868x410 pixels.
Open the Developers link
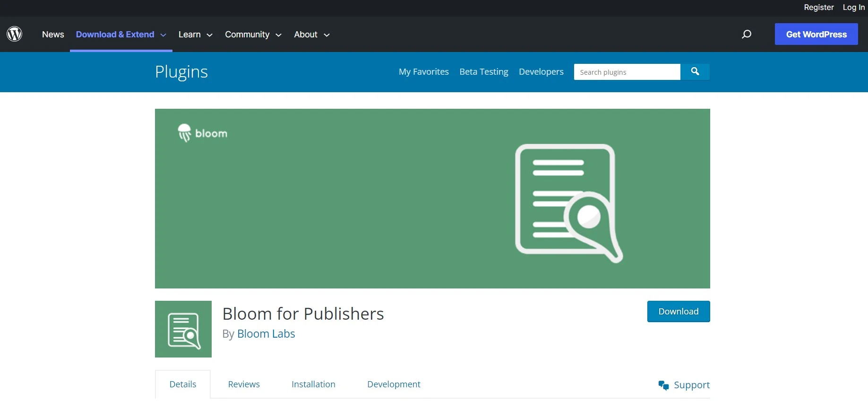(x=541, y=71)
